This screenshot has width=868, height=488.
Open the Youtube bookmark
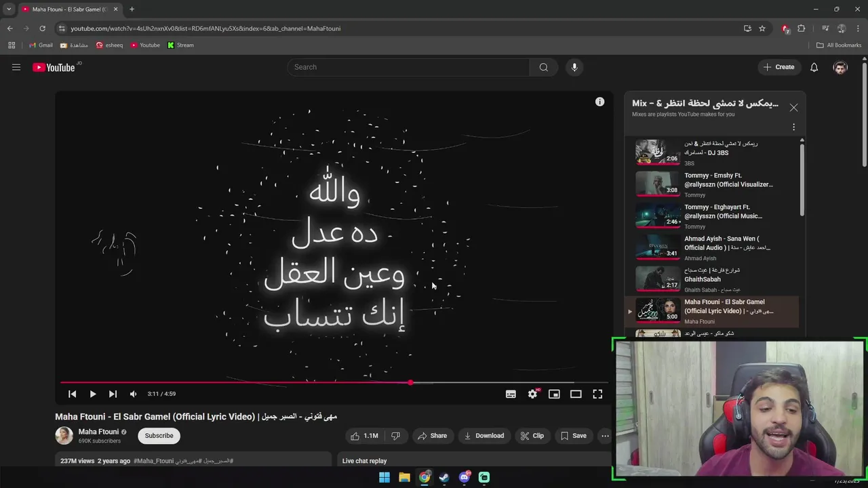pyautogui.click(x=145, y=45)
